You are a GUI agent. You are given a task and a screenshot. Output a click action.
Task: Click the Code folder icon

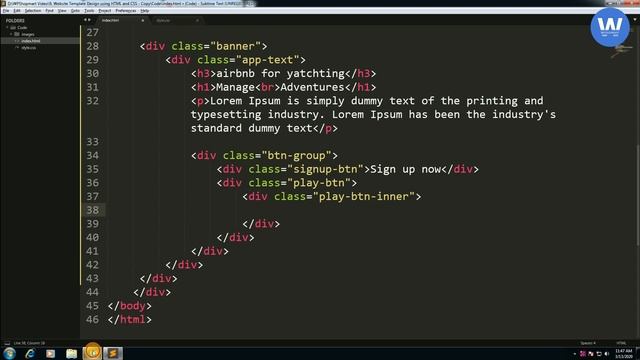[x=13, y=27]
